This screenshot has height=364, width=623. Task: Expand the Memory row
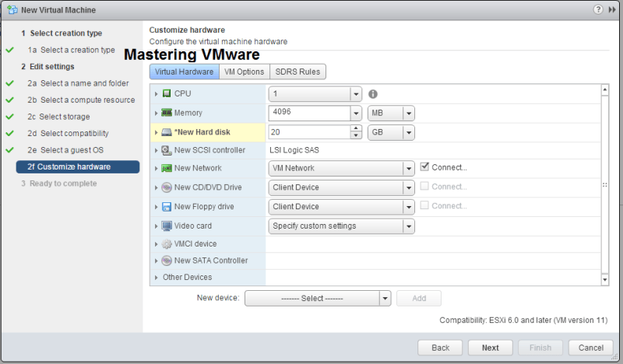tap(157, 113)
